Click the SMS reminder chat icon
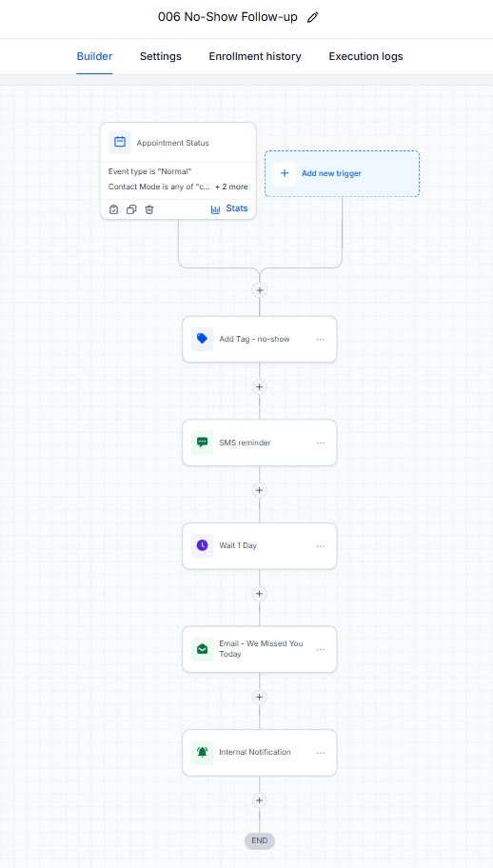The width and height of the screenshot is (493, 868). pos(203,443)
